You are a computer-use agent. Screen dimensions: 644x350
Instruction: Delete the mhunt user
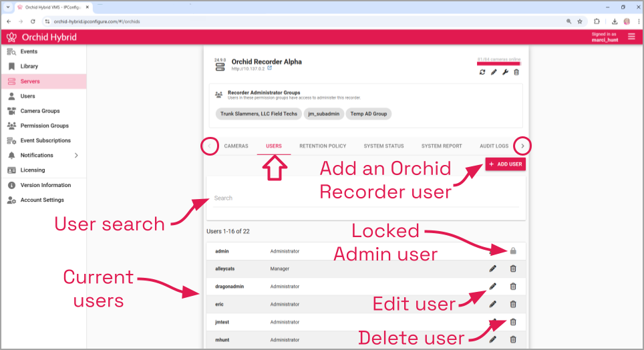513,340
